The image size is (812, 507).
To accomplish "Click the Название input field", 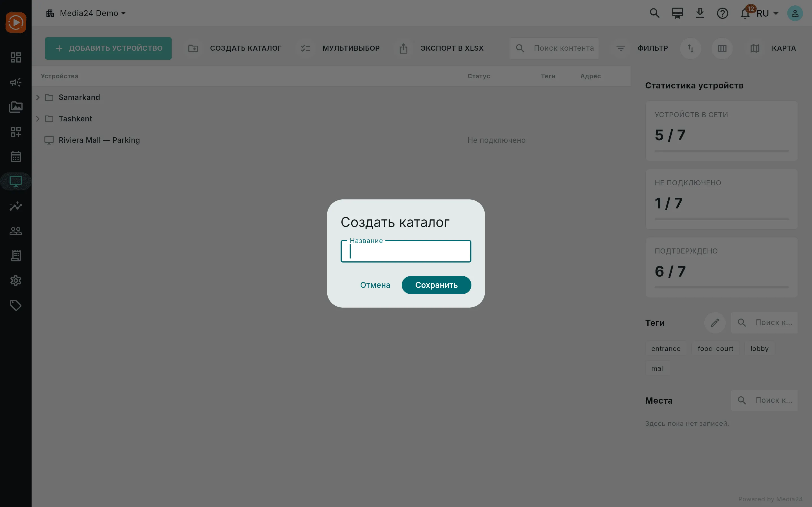I will [406, 251].
